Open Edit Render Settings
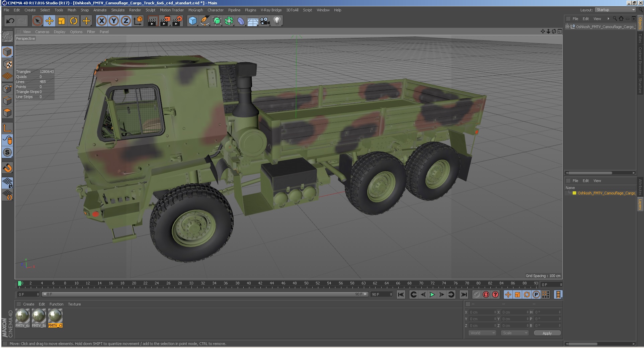The height and width of the screenshot is (348, 644). point(177,21)
